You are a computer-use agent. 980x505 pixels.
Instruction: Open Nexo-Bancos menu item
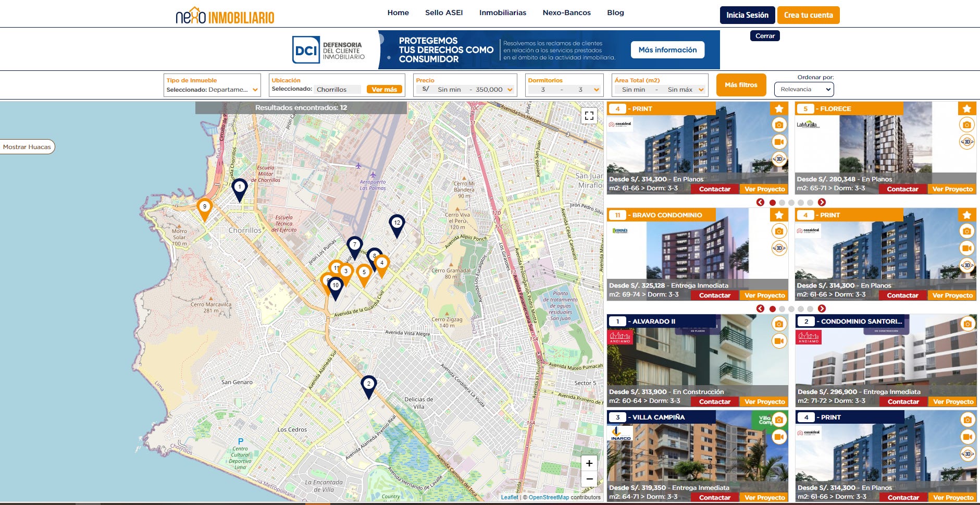567,13
